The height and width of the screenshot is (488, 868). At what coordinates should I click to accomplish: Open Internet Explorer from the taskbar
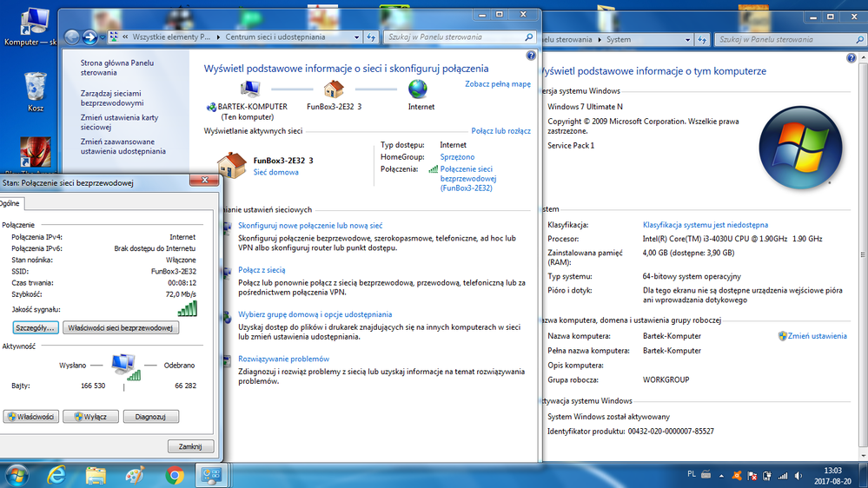click(58, 475)
